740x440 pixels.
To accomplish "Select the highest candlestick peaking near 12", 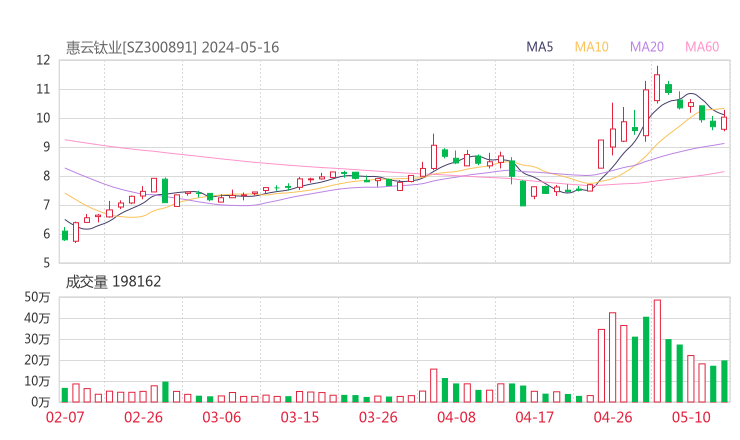I will click(x=657, y=85).
